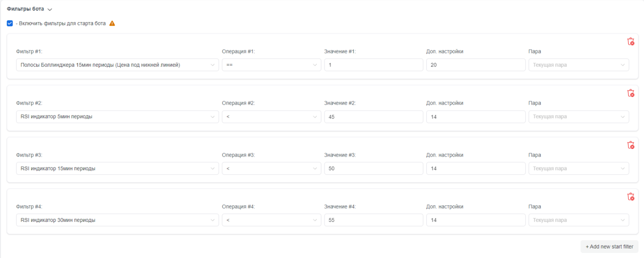Image resolution: width=644 pixels, height=258 pixels.
Task: Click Доп. настройки field for filter #1
Action: [x=475, y=65]
